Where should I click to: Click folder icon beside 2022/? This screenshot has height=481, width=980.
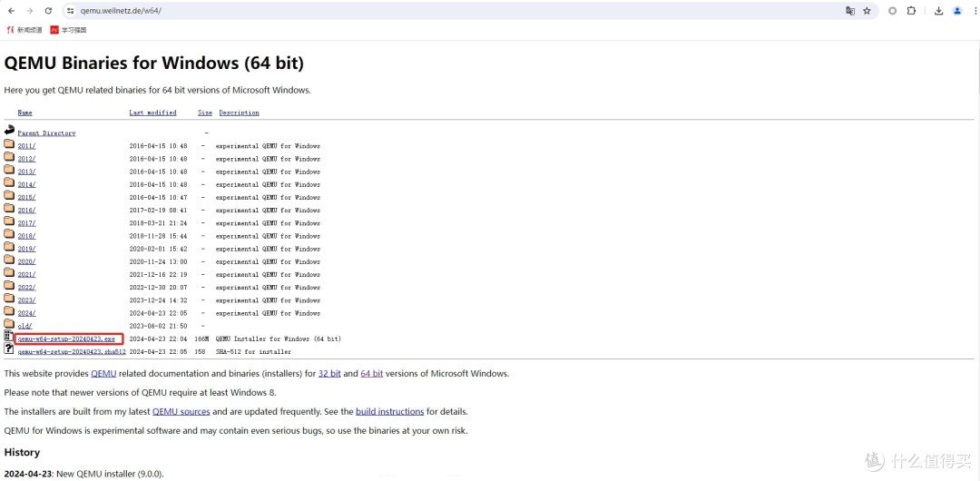coord(9,285)
